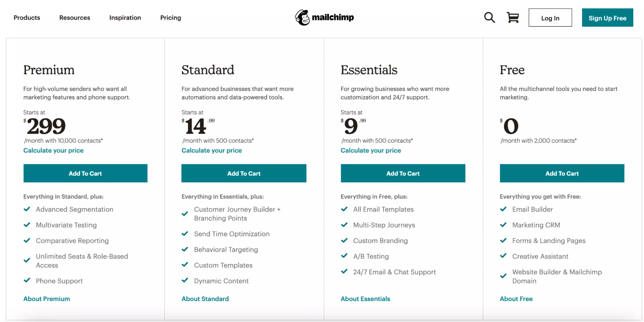Click Log In
The width and height of the screenshot is (644, 322).
pyautogui.click(x=550, y=18)
